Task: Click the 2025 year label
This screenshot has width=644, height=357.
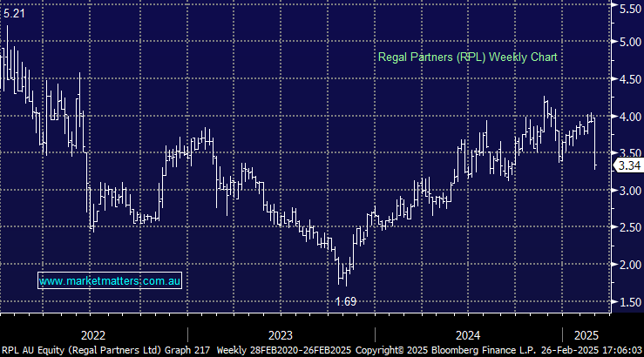Action: point(586,335)
